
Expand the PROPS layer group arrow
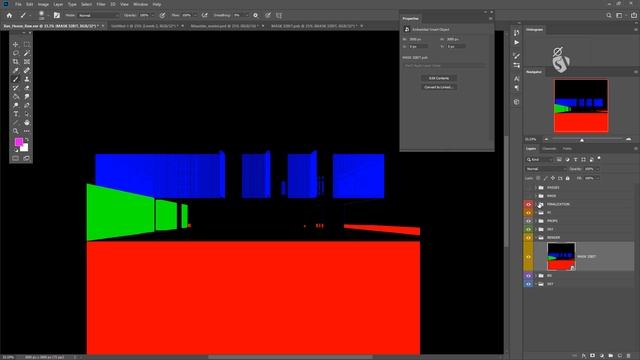pyautogui.click(x=536, y=221)
